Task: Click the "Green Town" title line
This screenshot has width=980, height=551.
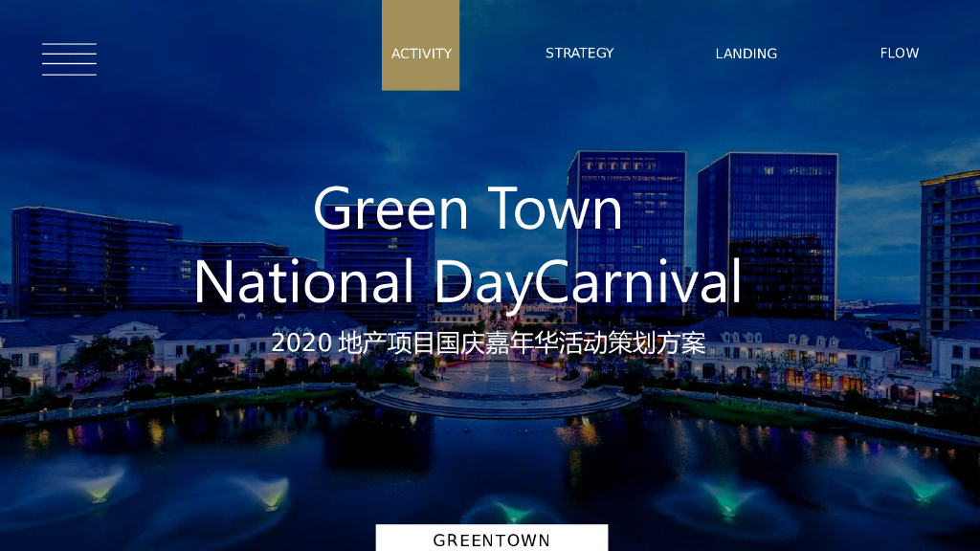Action: pyautogui.click(x=468, y=209)
